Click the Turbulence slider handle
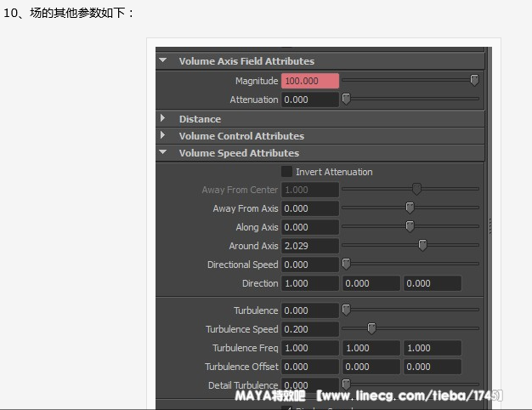Screen dimensions: 532x410 (346, 310)
